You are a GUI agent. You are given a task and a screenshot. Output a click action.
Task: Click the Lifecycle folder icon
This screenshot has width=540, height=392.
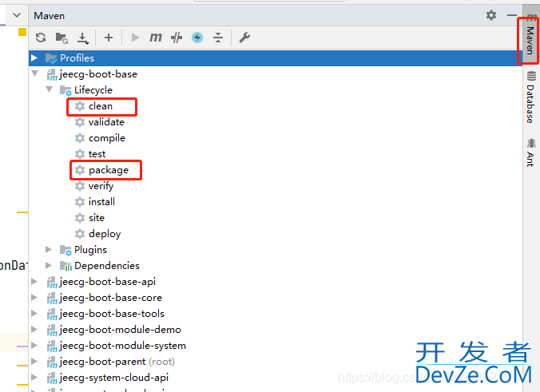click(66, 90)
